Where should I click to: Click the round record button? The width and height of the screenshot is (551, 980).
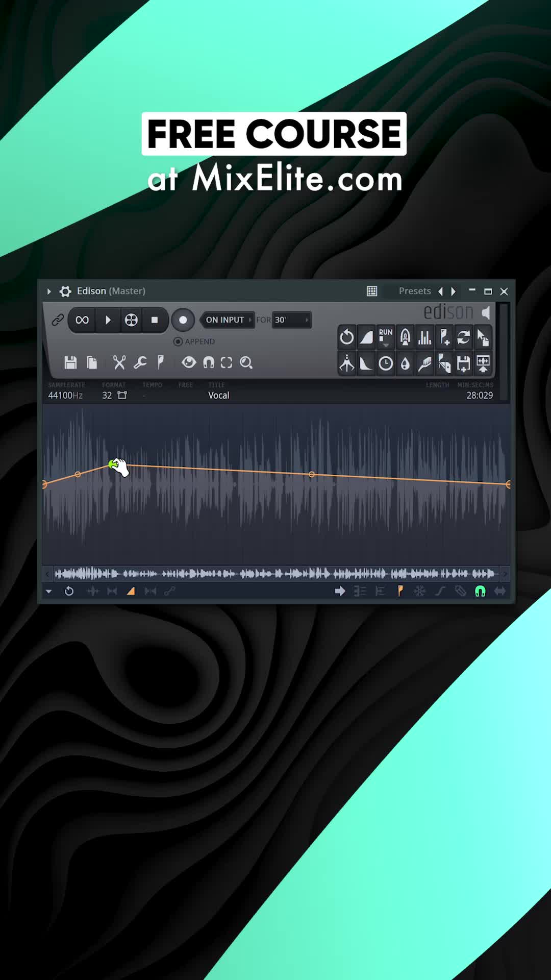tap(183, 320)
